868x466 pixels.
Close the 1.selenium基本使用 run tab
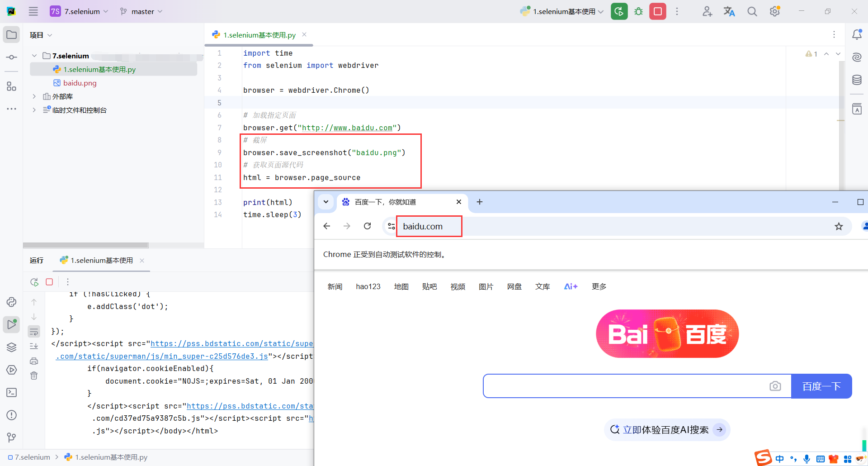coord(142,260)
